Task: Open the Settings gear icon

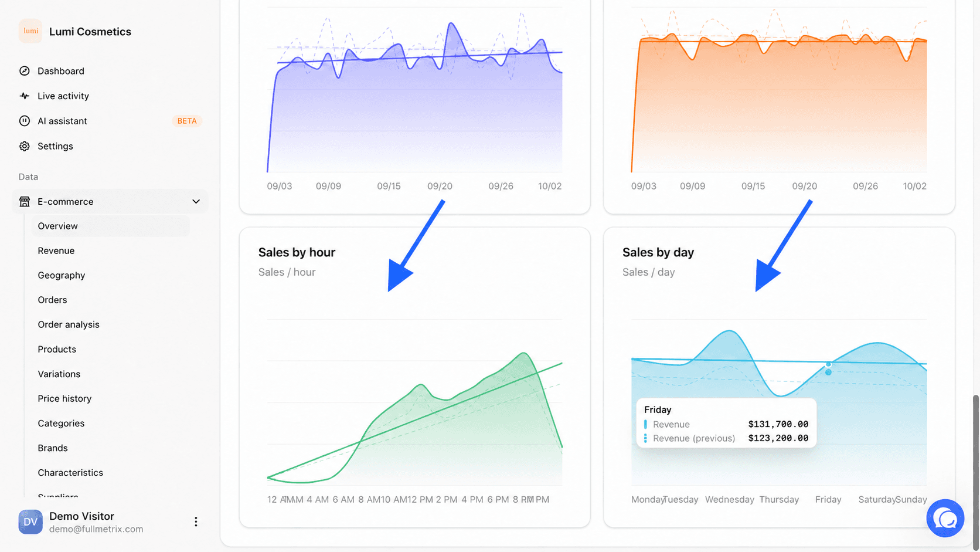Action: tap(25, 146)
